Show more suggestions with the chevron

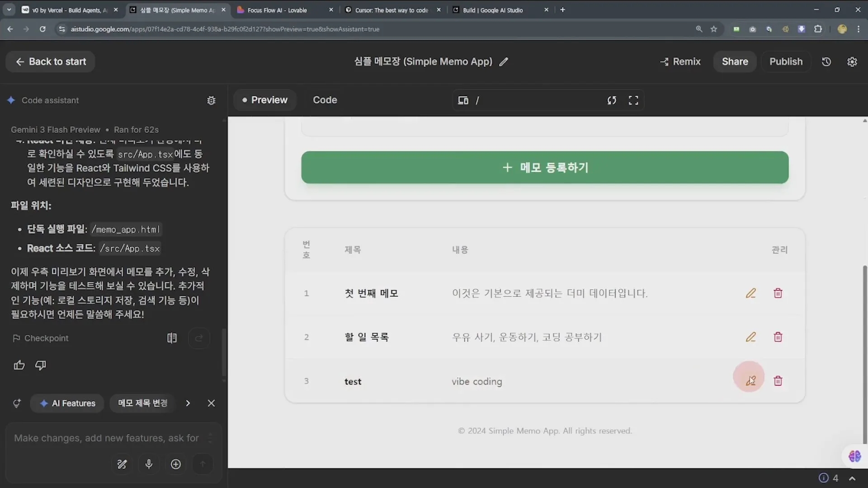click(x=188, y=403)
